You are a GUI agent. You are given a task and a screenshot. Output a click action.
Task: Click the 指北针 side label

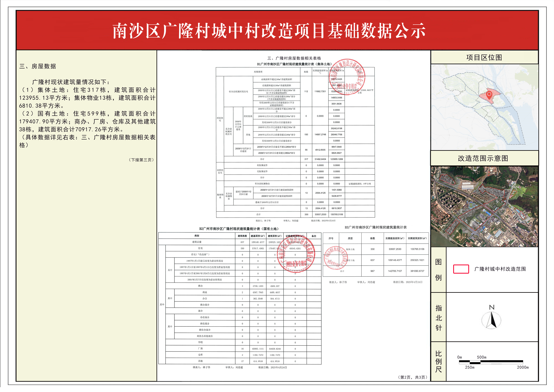(439, 318)
